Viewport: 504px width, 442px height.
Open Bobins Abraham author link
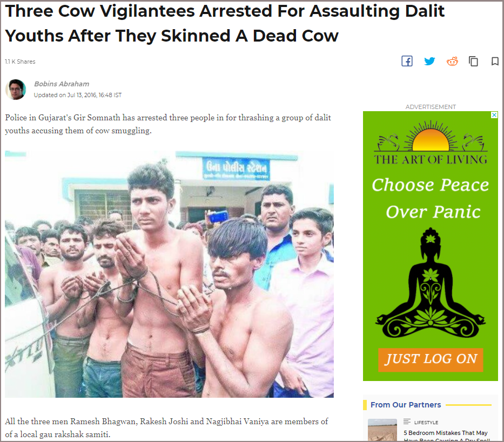pos(62,84)
